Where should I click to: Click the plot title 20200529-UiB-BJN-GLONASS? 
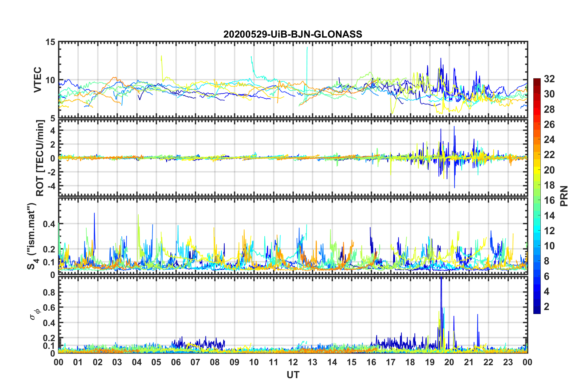[x=293, y=34]
